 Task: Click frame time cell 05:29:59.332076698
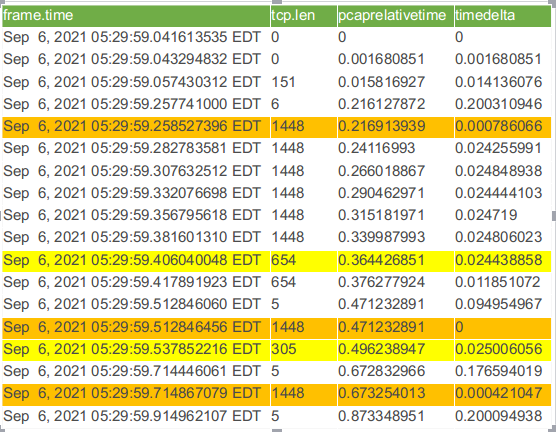point(136,193)
